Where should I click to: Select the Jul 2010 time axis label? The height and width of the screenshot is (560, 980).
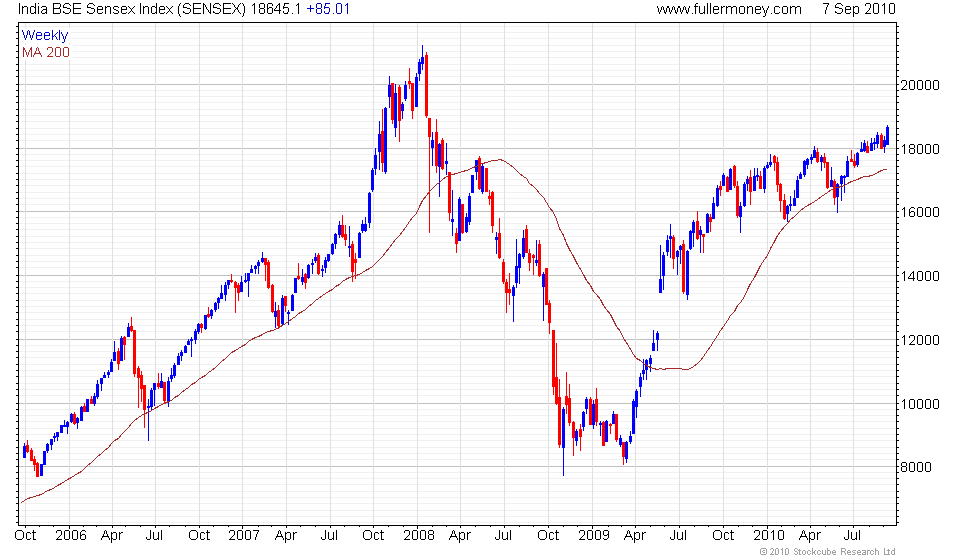pos(852,535)
